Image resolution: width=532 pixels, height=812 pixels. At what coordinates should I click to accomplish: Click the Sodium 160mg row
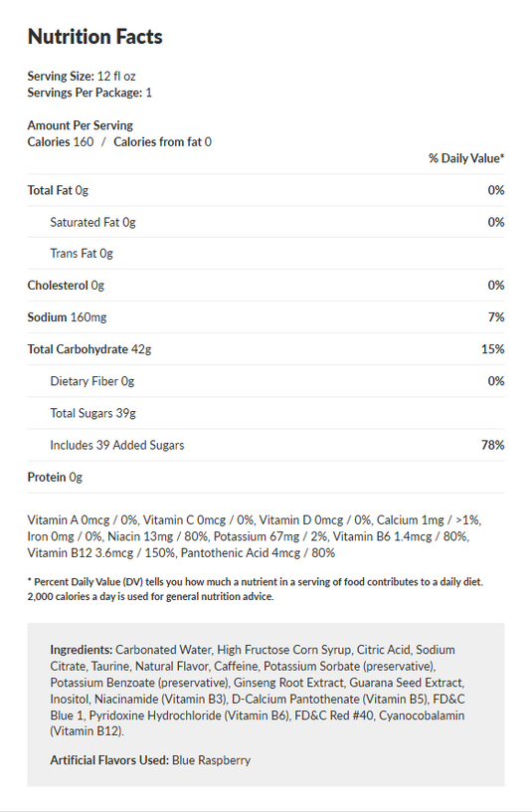266,317
